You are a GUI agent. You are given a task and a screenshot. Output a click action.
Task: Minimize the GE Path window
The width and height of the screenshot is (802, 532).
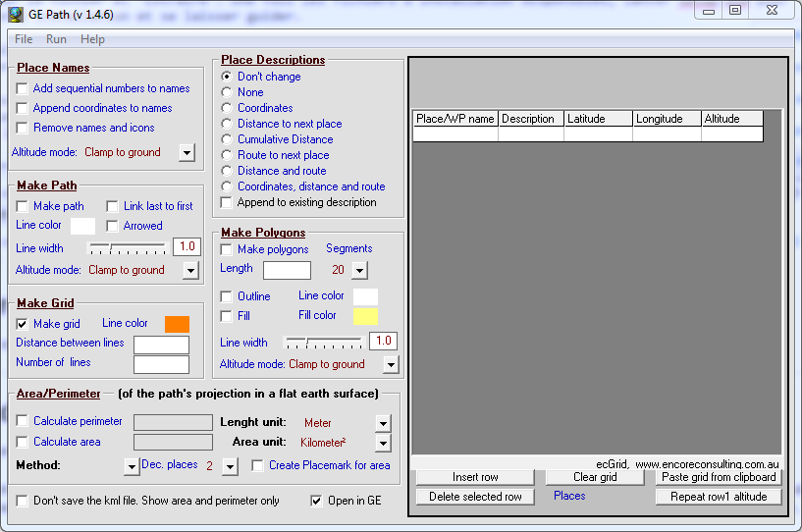point(709,11)
